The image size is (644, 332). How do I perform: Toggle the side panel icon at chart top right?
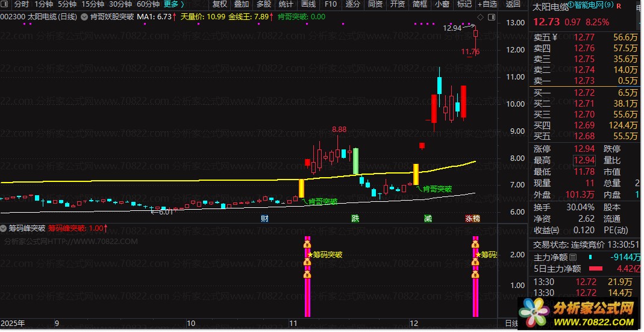tap(491, 17)
